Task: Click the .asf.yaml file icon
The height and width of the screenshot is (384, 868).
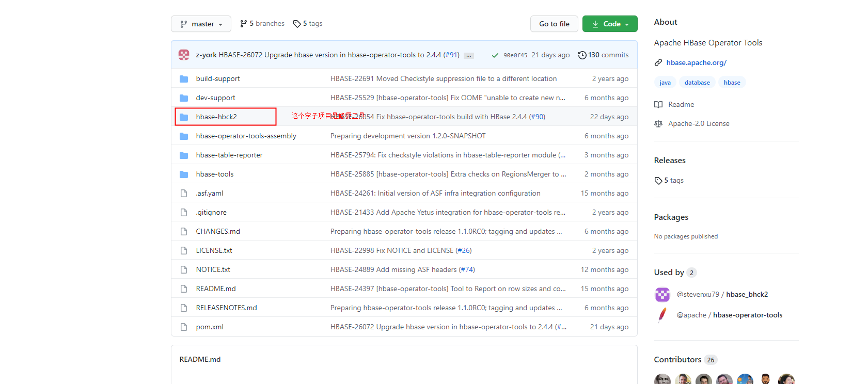Action: (184, 194)
